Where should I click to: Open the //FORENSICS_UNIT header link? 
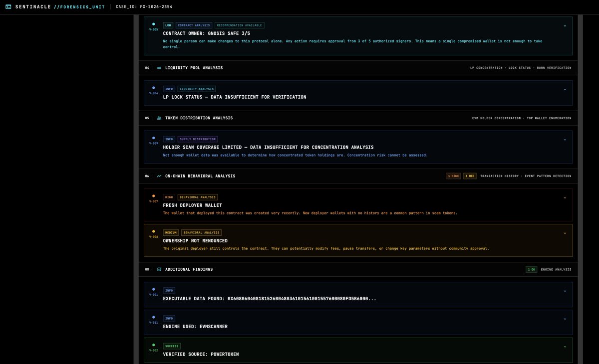point(79,7)
